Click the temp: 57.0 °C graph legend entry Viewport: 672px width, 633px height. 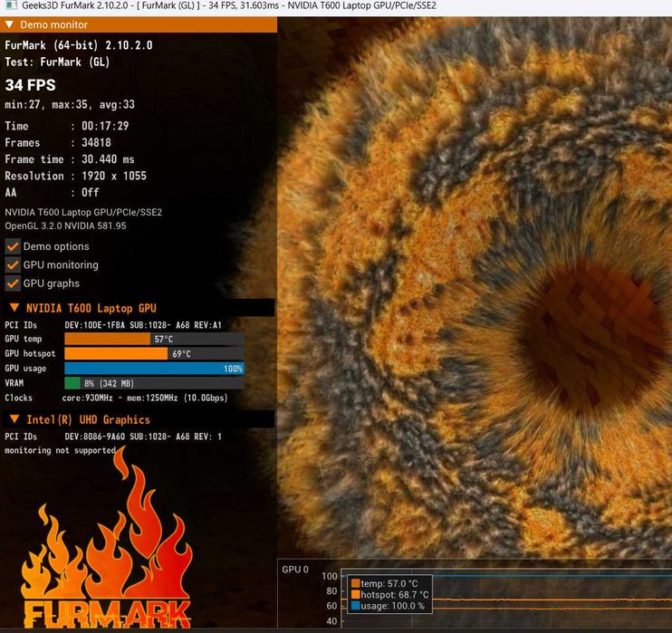384,583
